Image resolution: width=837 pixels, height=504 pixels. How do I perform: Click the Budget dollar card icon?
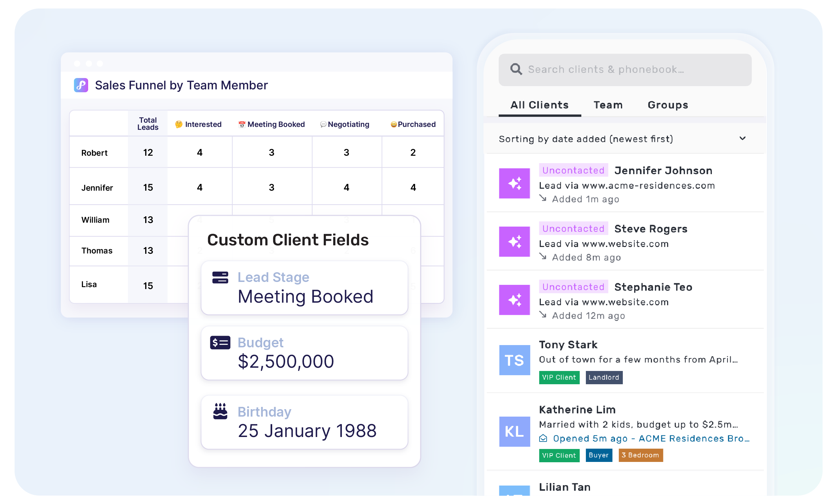[220, 343]
